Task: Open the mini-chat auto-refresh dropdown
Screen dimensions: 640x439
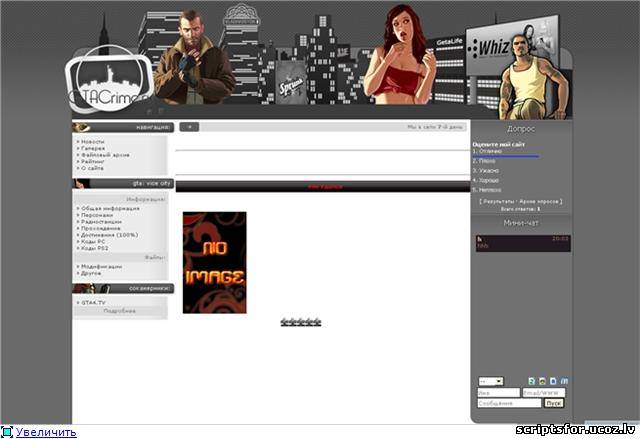Action: tap(491, 381)
